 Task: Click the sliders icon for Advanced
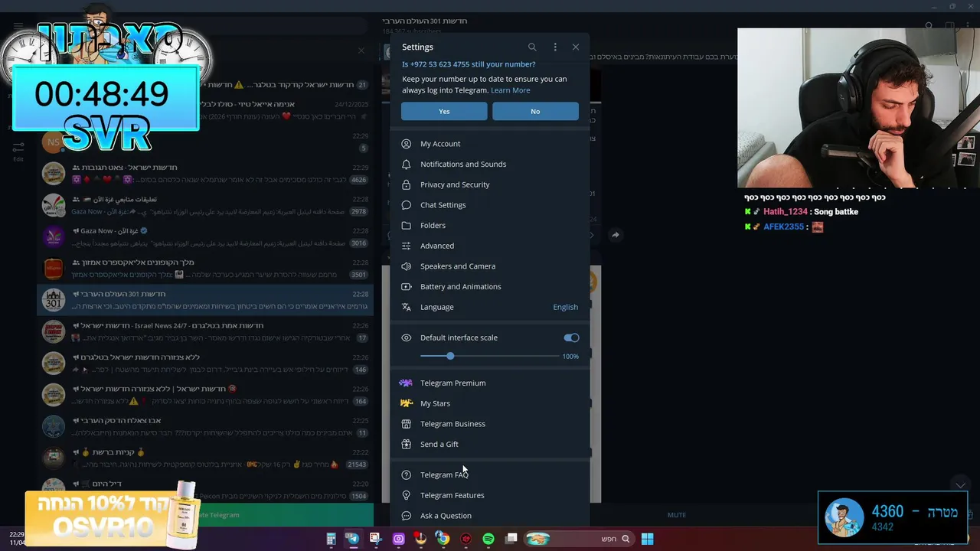pos(406,246)
